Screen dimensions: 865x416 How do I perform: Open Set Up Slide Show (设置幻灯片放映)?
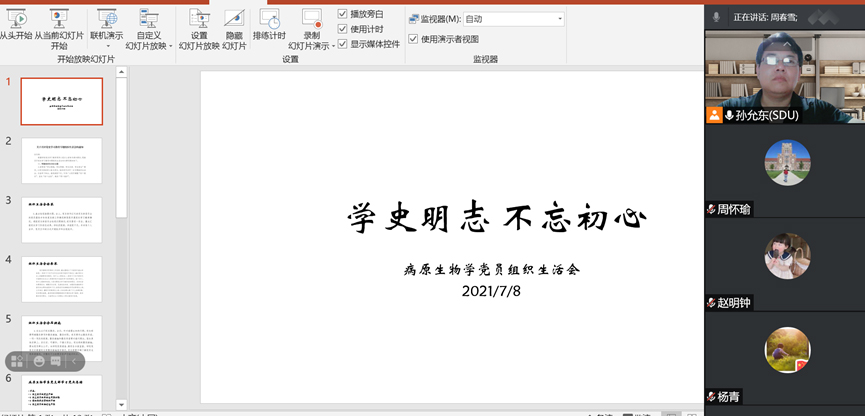[x=199, y=28]
